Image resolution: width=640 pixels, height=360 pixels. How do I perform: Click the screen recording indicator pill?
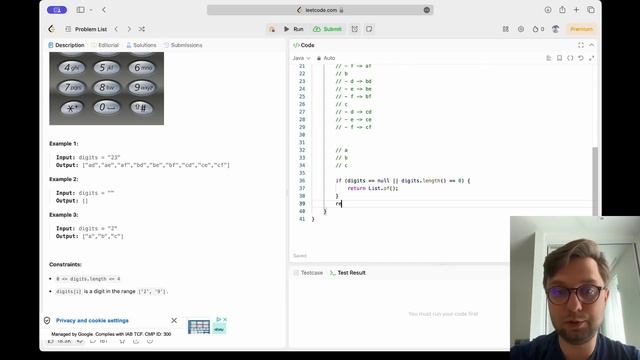(57, 10)
